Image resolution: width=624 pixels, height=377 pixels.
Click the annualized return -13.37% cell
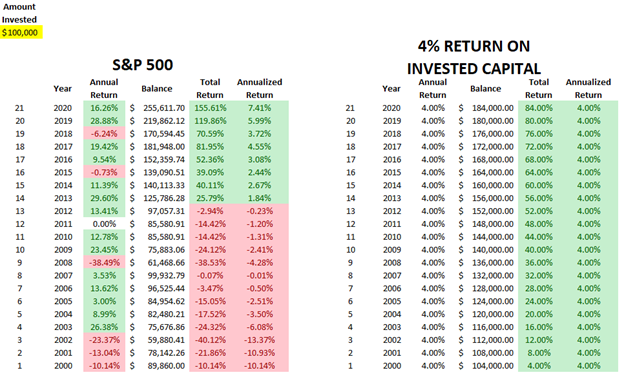259,340
